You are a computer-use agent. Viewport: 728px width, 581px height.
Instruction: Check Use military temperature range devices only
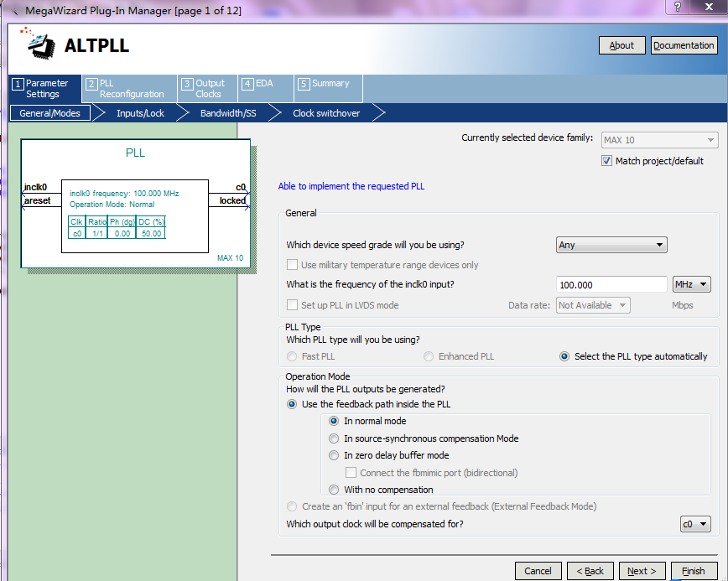point(292,265)
